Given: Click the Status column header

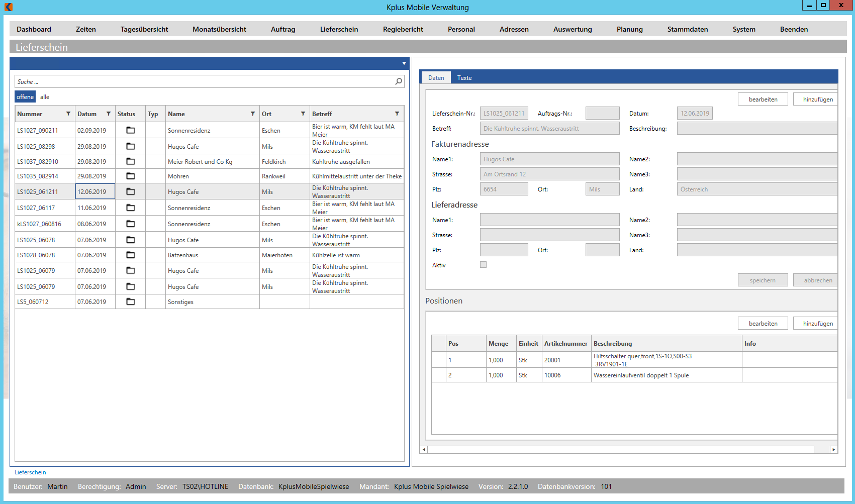Looking at the screenshot, I should coord(130,114).
